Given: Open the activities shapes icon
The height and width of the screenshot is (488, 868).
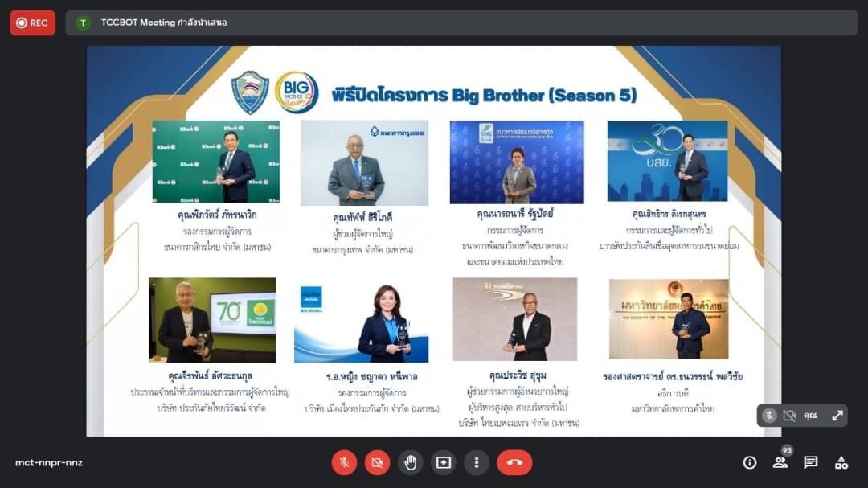Looking at the screenshot, I should 841,462.
